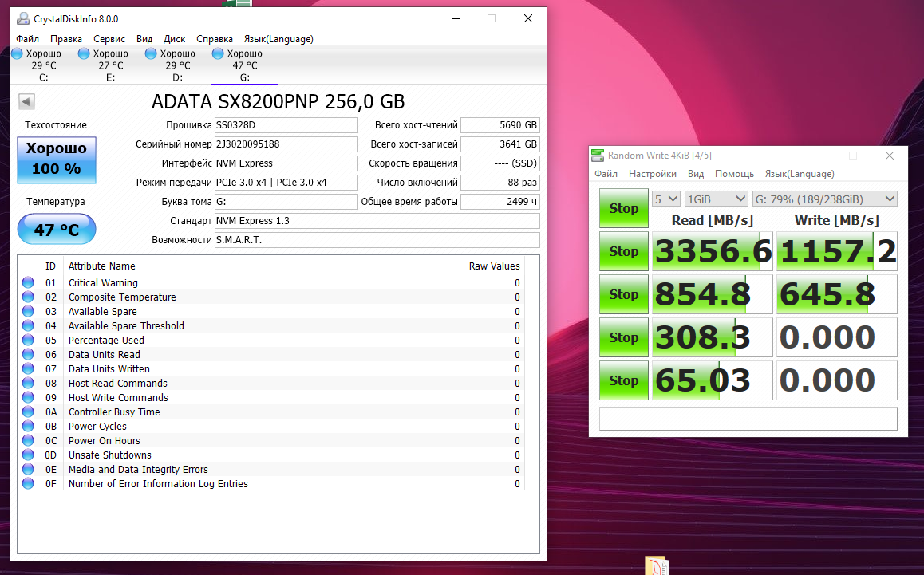Click empty comment field in CrystalDiskMark
The image size is (924, 575).
[x=748, y=418]
